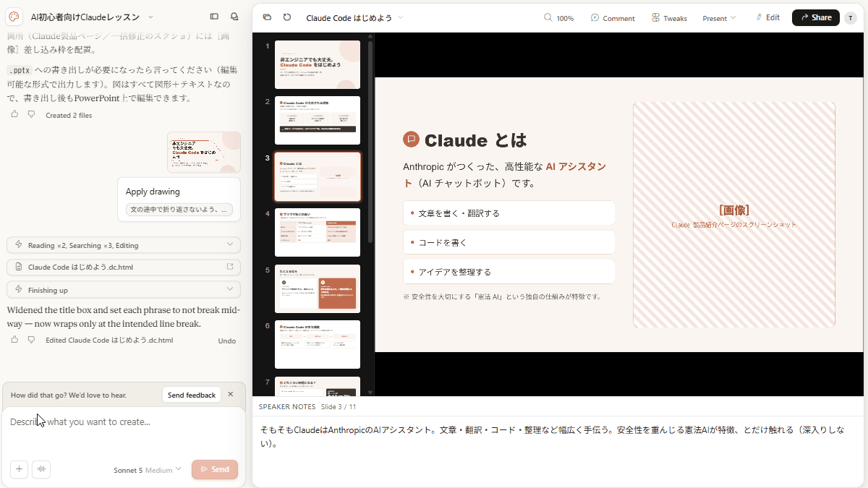Click the footnote about '憲法 AI' on slide

(x=502, y=296)
